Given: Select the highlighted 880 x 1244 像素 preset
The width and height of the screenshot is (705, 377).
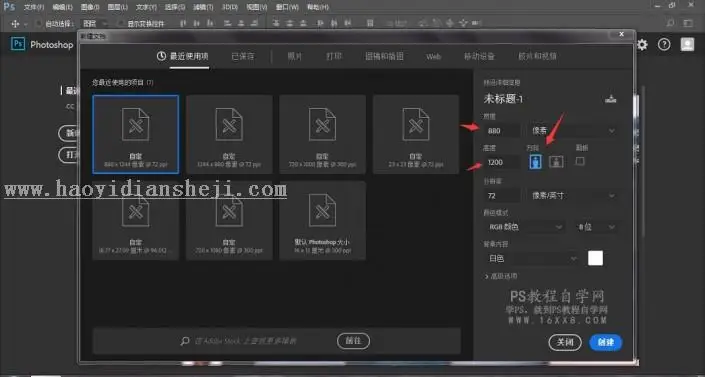Looking at the screenshot, I should 135,134.
